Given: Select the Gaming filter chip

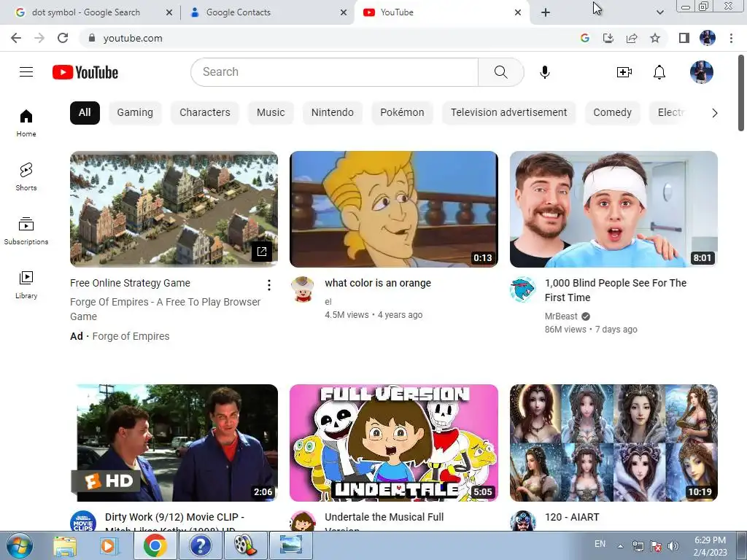Looking at the screenshot, I should point(135,113).
